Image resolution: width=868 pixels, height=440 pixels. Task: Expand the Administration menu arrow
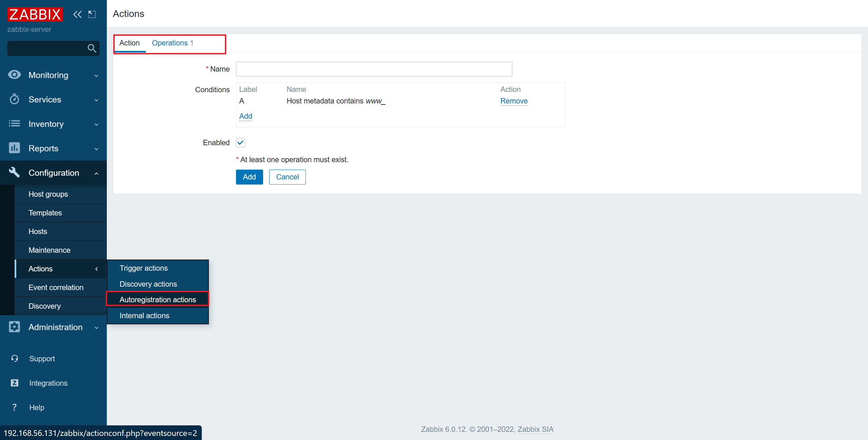(96, 328)
